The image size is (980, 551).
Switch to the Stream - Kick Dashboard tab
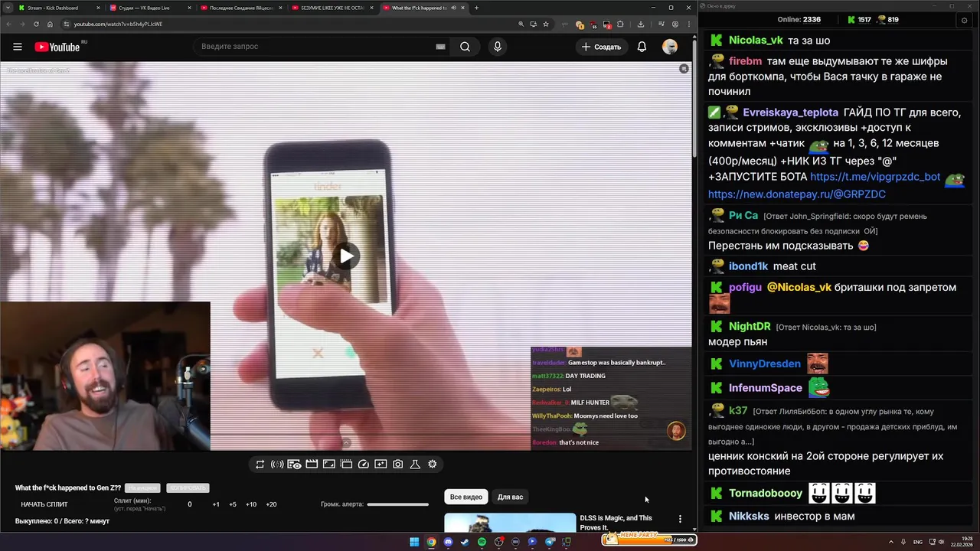coord(57,8)
